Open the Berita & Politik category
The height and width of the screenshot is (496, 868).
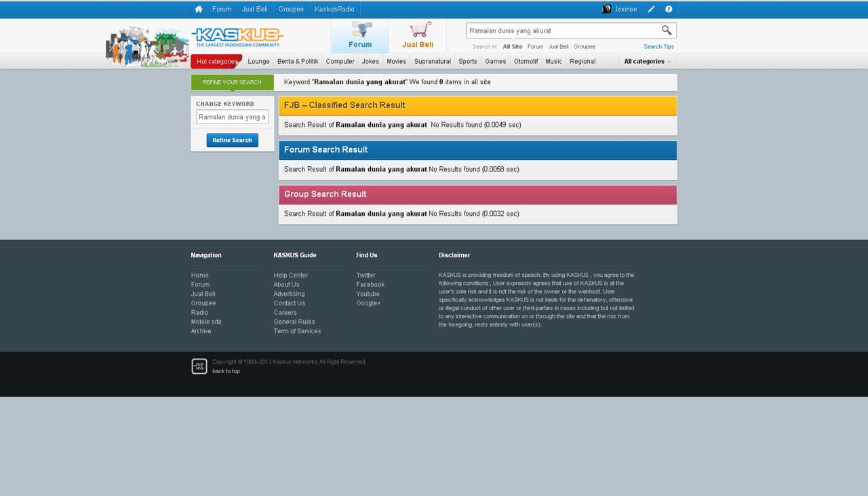tap(298, 61)
